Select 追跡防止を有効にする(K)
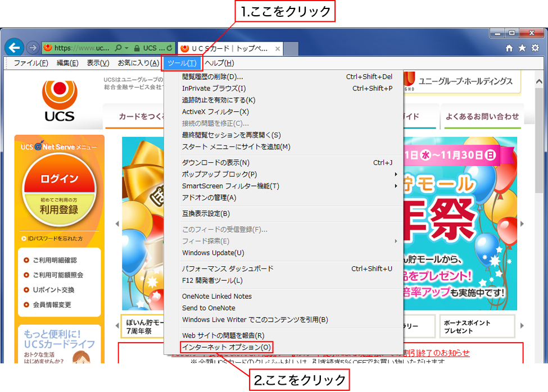This screenshot has height=392, width=548. tap(284, 100)
